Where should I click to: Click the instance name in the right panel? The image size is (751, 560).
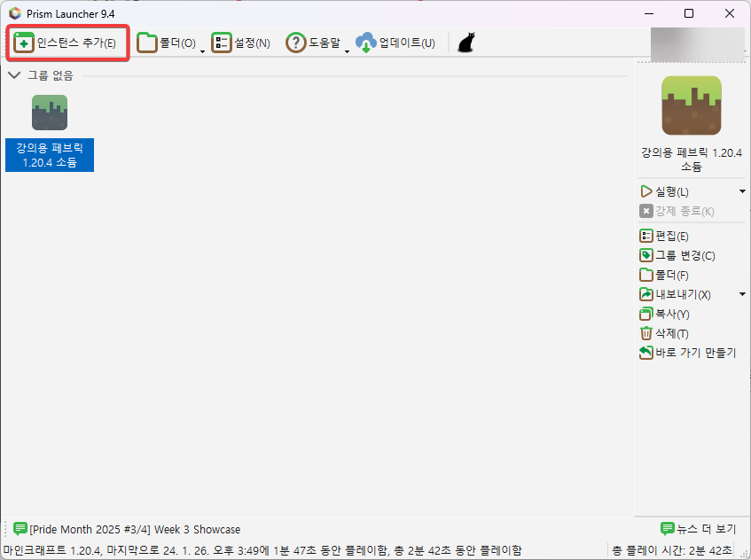[x=691, y=159]
